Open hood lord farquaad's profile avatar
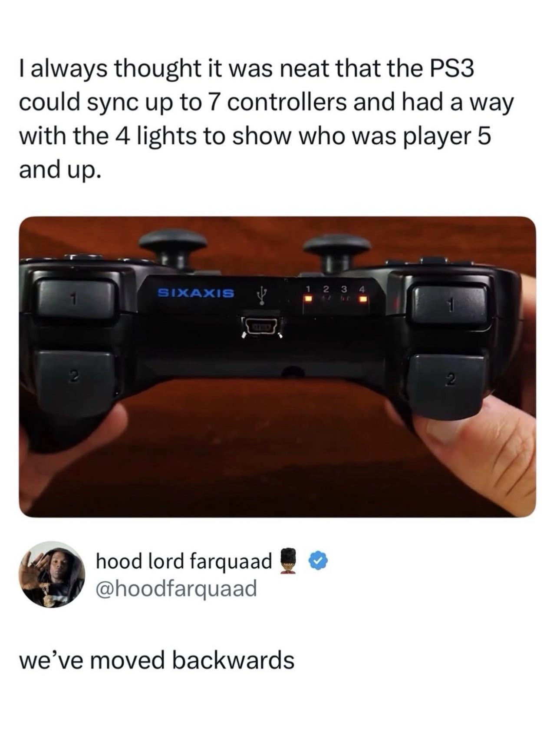The height and width of the screenshot is (736, 560). [x=52, y=574]
